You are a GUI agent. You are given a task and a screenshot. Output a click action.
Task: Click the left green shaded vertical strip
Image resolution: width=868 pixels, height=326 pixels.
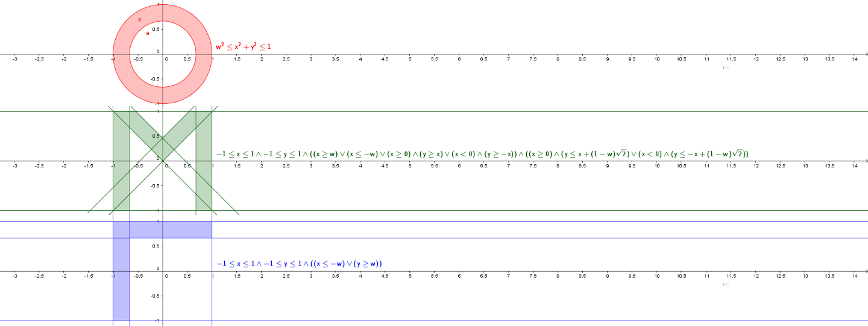point(121,181)
